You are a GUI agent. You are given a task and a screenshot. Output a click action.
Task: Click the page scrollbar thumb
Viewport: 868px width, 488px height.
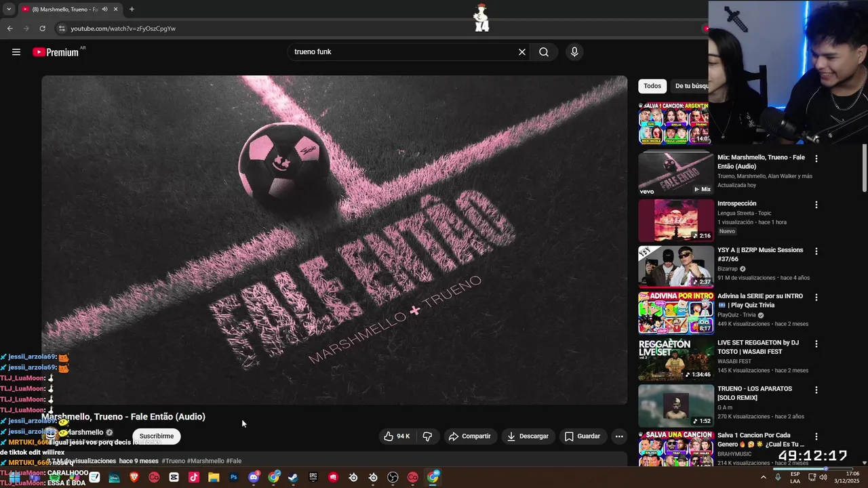[864, 168]
